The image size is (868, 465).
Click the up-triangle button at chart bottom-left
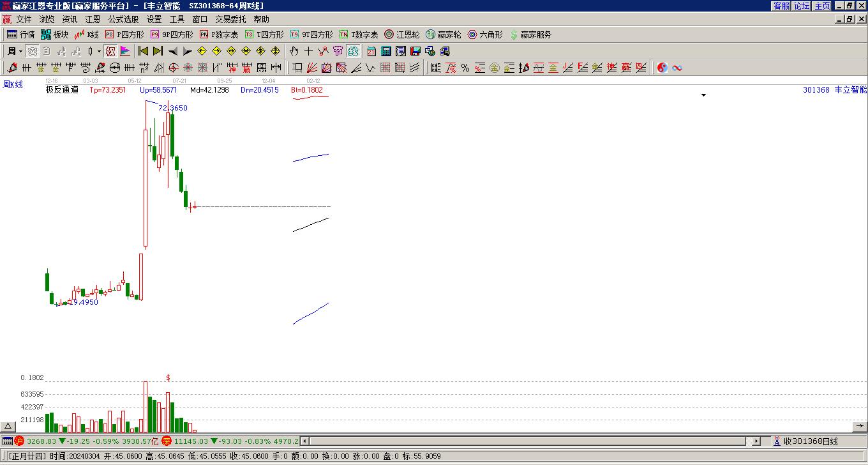(x=8, y=427)
